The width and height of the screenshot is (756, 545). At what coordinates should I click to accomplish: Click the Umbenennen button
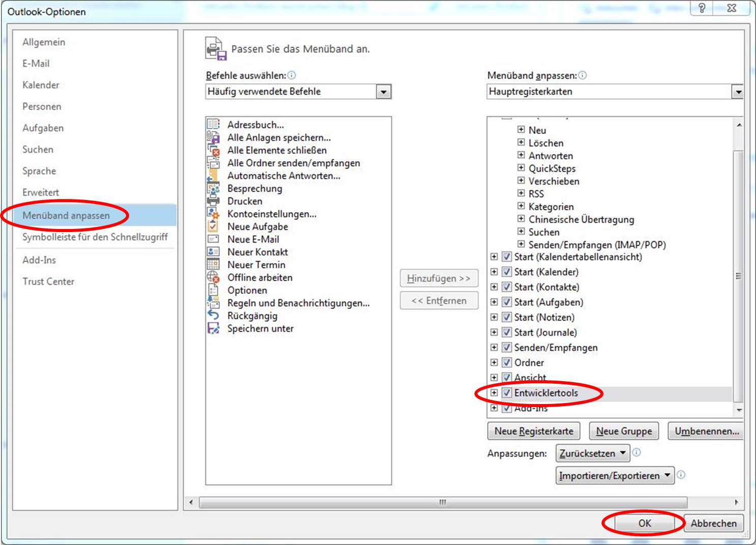[706, 431]
